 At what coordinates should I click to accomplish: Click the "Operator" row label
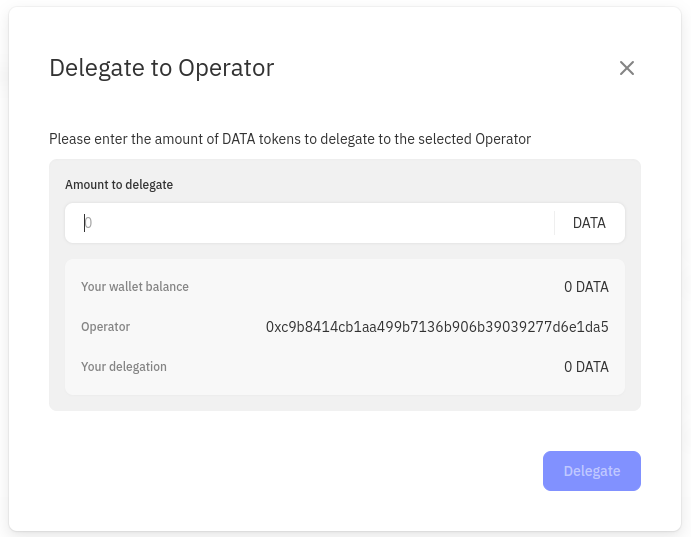pyautogui.click(x=105, y=327)
